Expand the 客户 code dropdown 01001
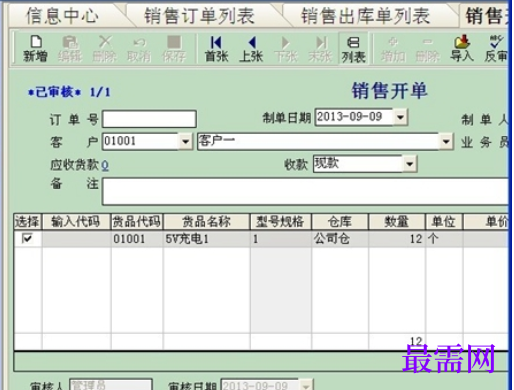This screenshot has height=390, width=514. click(x=186, y=141)
